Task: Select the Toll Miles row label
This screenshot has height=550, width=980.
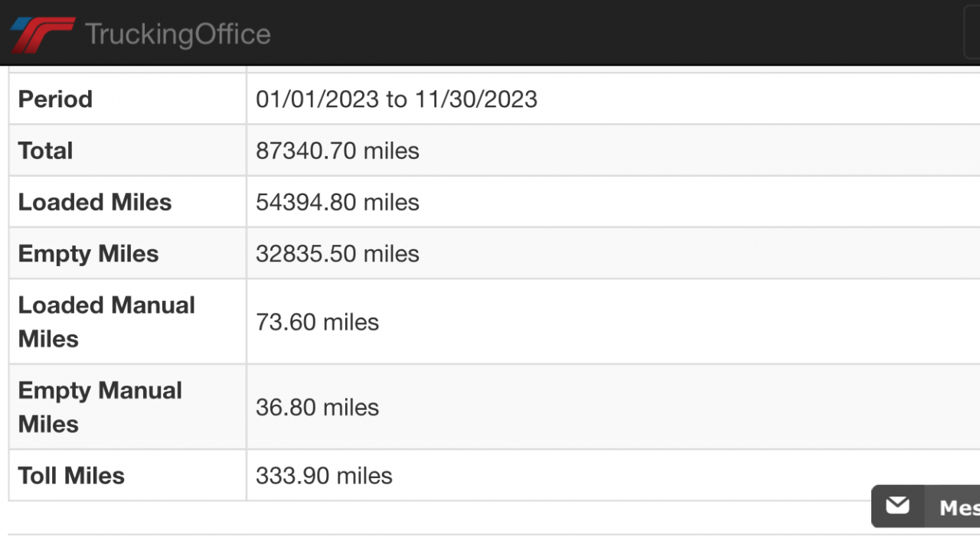Action: 71,476
